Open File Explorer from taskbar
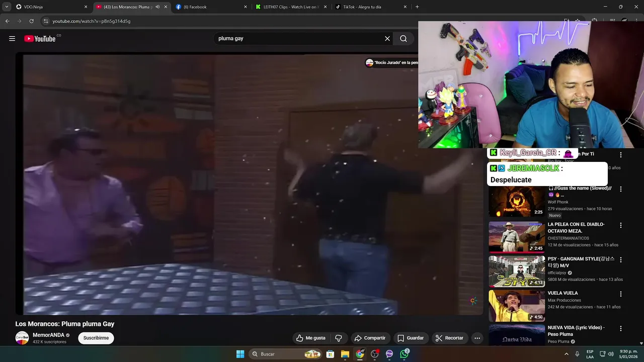This screenshot has width=644, height=362. 345,354
